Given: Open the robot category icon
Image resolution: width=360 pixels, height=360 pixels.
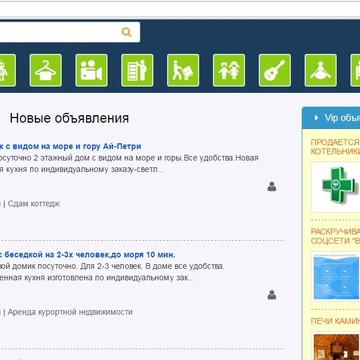Looking at the screenshot, I should (7, 70).
